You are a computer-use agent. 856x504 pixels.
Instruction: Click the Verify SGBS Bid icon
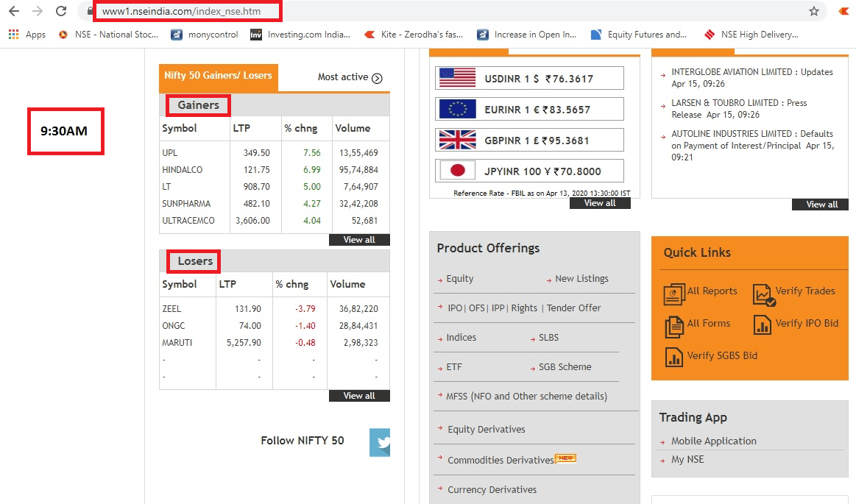pyautogui.click(x=674, y=358)
